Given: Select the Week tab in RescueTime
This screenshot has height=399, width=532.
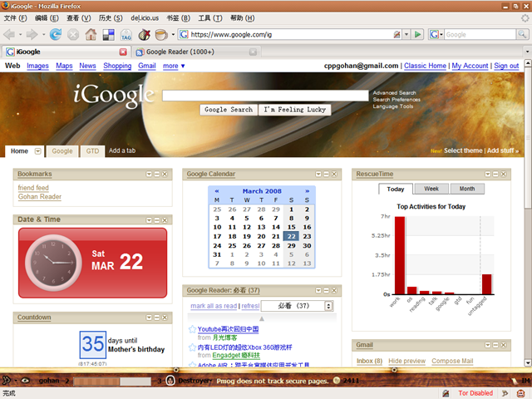Looking at the screenshot, I should coord(431,189).
